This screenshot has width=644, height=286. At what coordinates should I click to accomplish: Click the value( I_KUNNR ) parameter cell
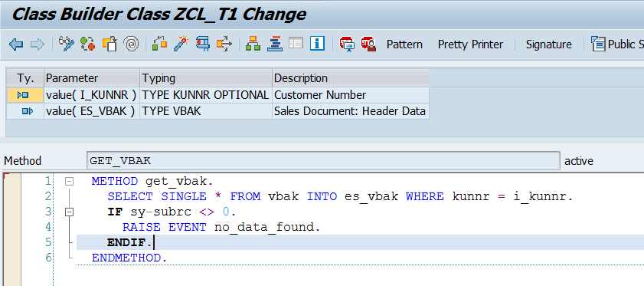92,95
